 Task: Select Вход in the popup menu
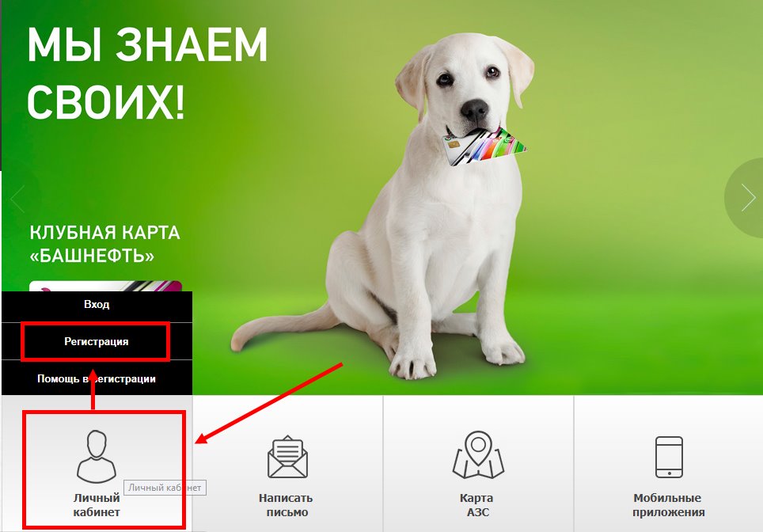click(x=97, y=305)
